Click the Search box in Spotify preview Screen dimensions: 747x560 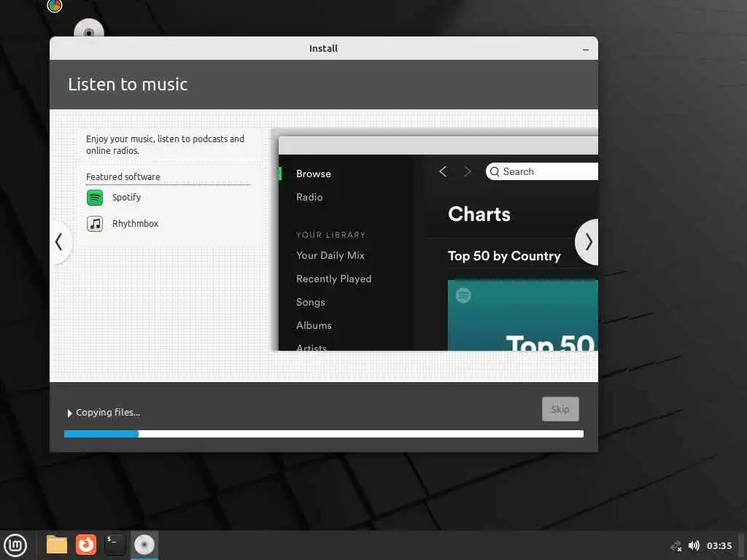point(542,171)
